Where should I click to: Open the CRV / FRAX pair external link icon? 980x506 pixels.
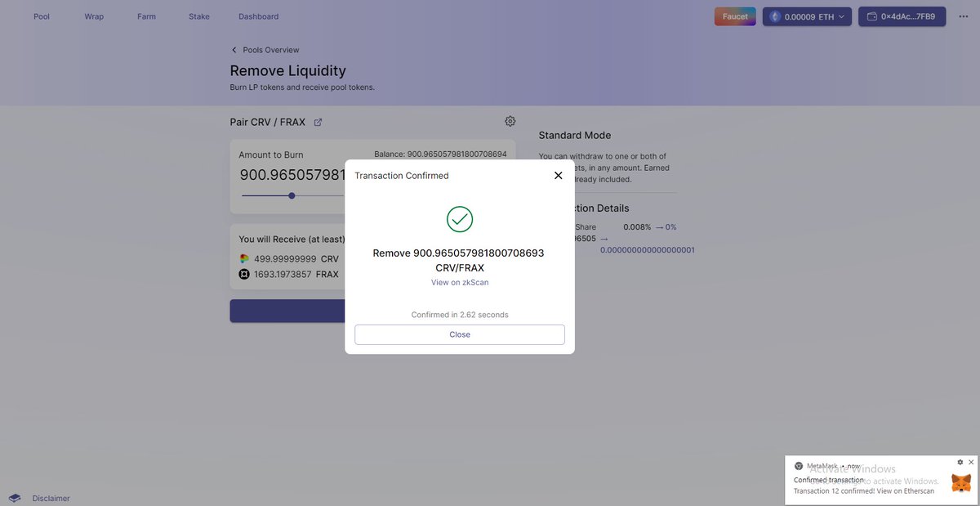coord(318,123)
